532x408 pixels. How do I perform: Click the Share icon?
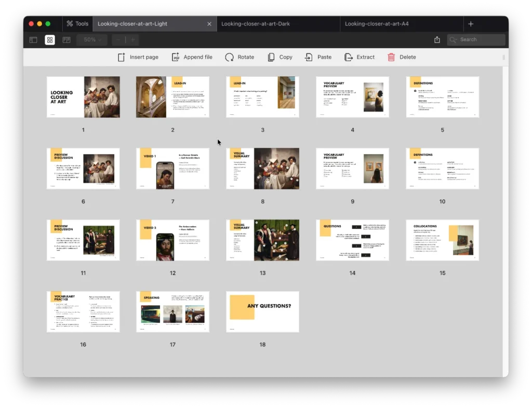[437, 40]
